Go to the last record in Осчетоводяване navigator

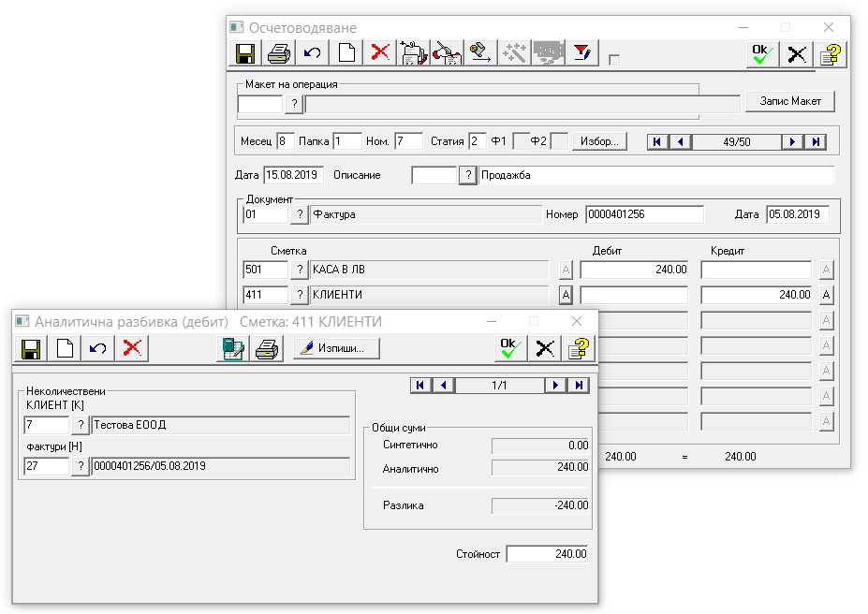[x=817, y=141]
